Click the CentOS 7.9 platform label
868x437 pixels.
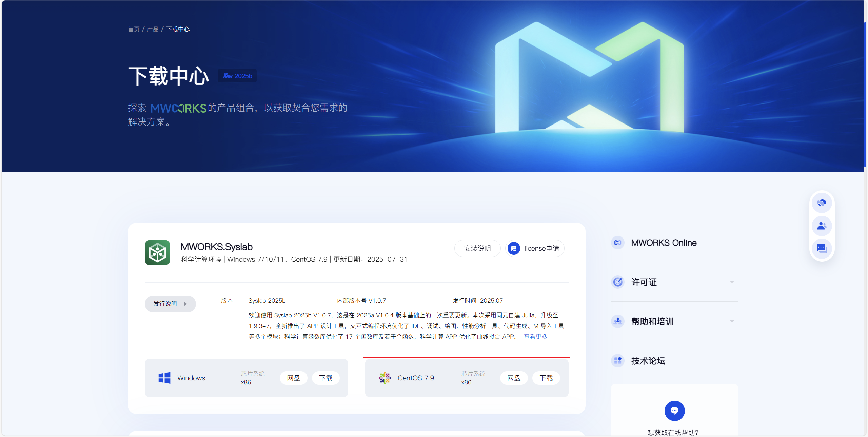tap(416, 378)
